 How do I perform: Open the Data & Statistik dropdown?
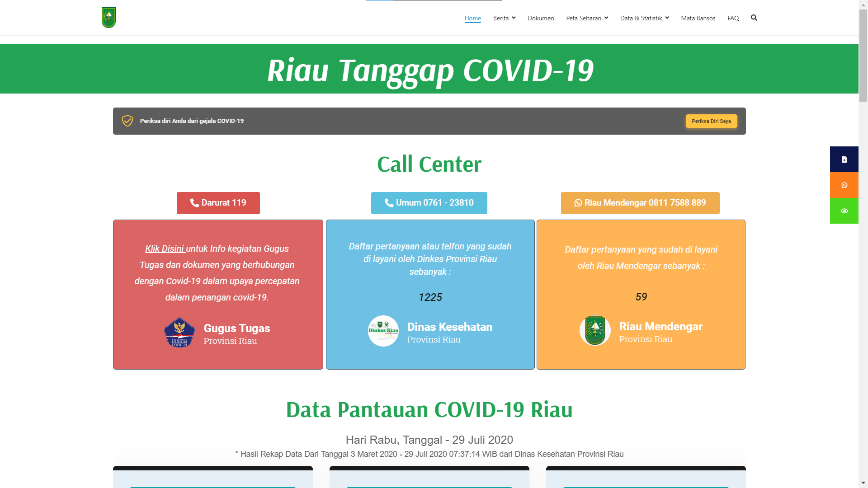644,18
